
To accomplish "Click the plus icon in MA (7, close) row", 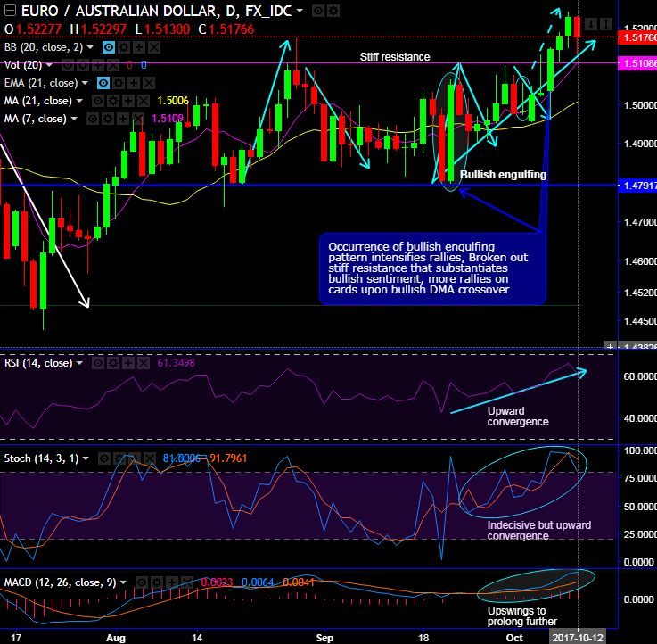I will pyautogui.click(x=123, y=119).
